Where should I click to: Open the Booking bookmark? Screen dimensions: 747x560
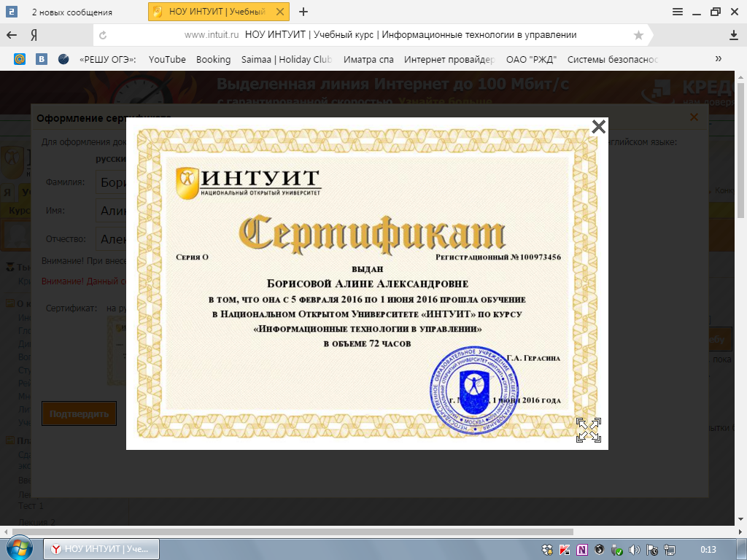click(214, 60)
